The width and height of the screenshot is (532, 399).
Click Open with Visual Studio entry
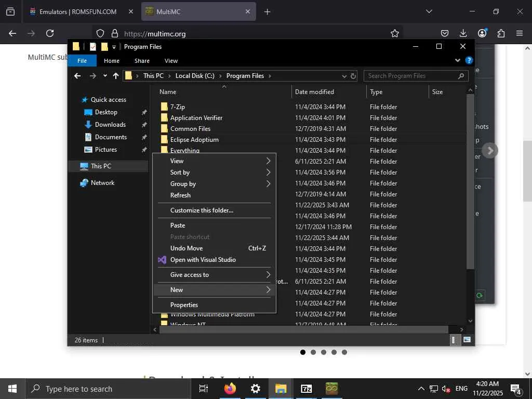[x=215, y=260]
